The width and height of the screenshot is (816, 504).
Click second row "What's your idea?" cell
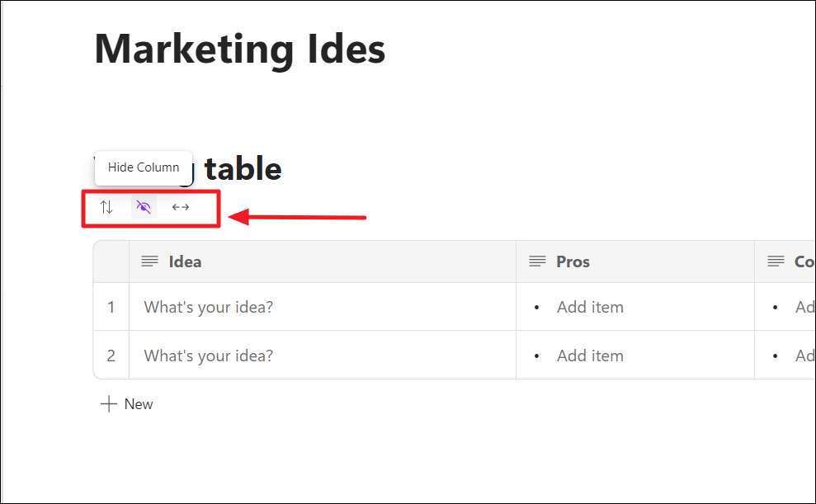click(209, 356)
